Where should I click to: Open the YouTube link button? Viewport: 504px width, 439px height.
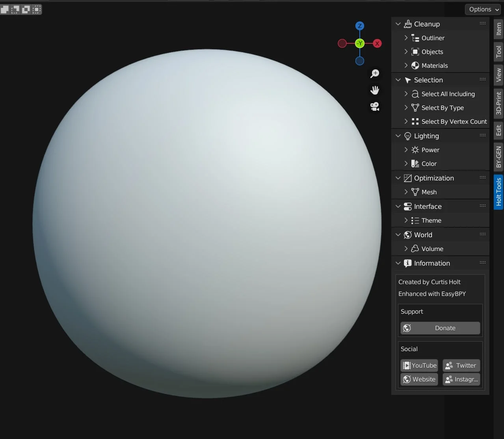419,365
